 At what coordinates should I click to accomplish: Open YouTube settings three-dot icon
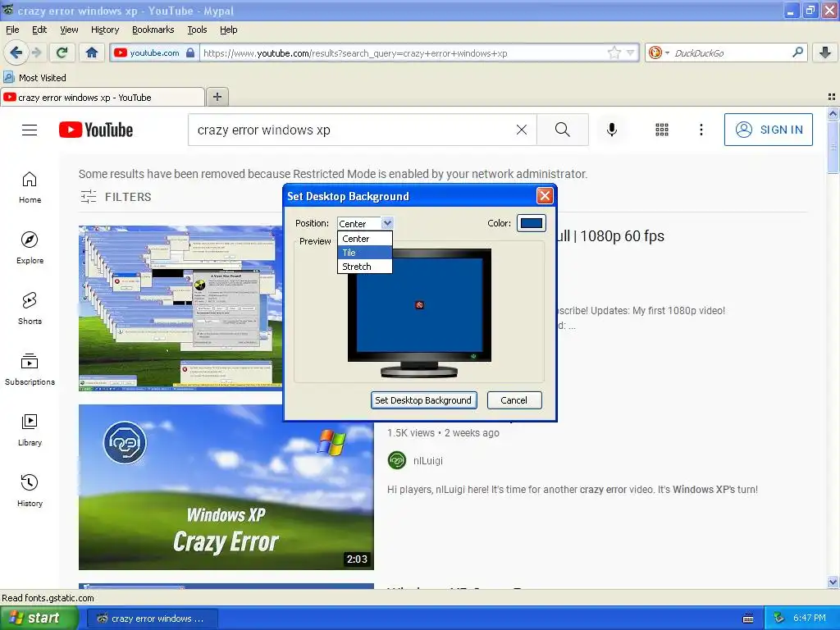coord(701,130)
